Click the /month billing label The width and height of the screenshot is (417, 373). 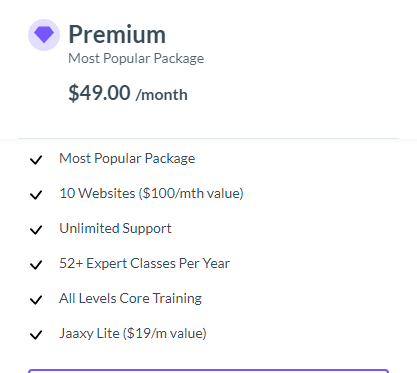click(x=162, y=95)
